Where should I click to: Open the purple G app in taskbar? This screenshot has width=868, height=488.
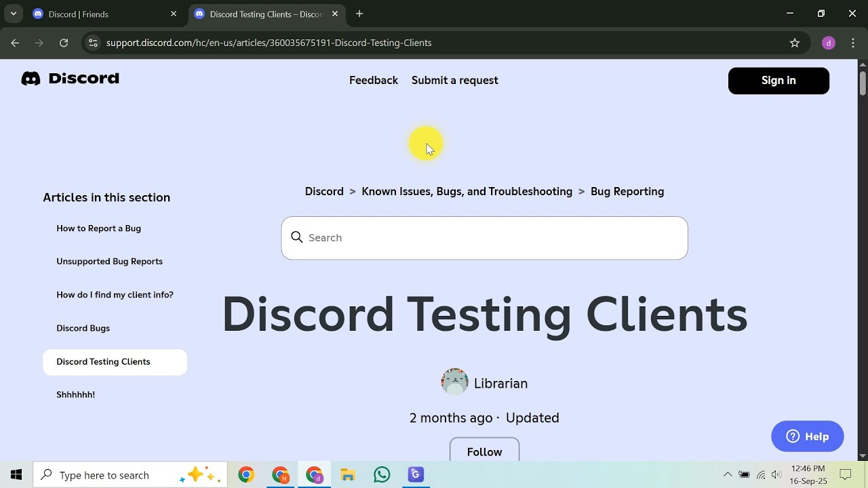(x=416, y=475)
